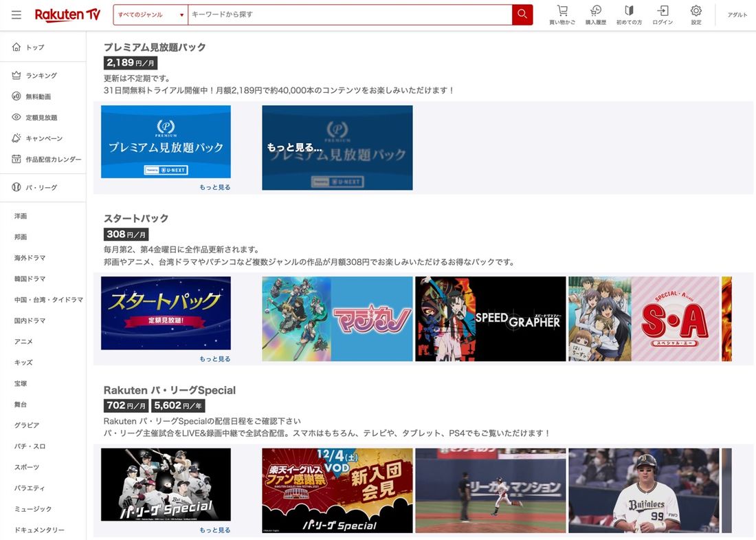Select 韓国ドラマ in the sidebar
This screenshot has height=540, width=756.
click(x=30, y=279)
